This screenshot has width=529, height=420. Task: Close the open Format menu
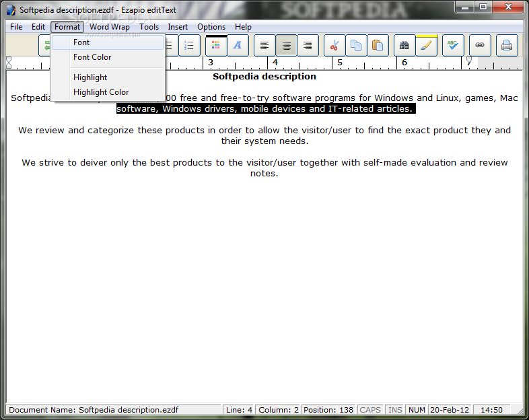click(67, 27)
